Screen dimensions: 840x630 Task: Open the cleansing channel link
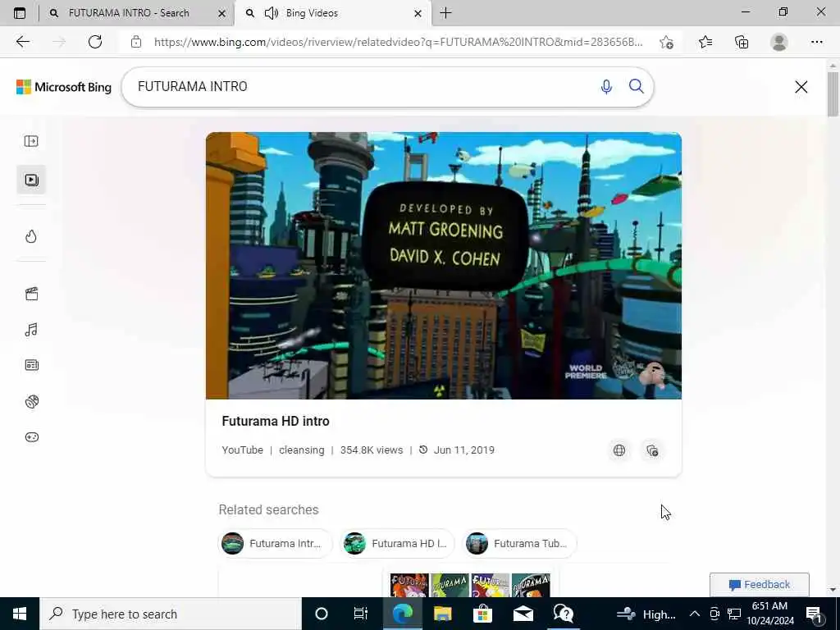[x=302, y=450]
